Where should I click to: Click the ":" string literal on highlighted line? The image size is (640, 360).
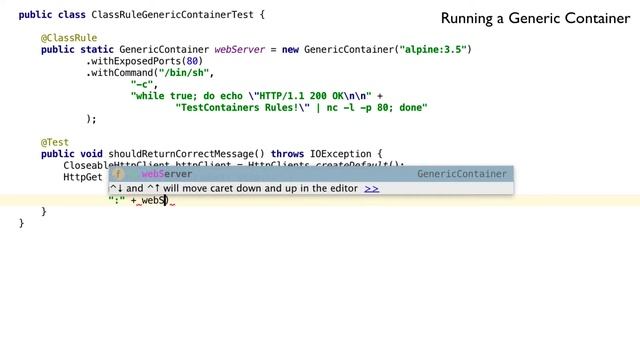point(117,200)
